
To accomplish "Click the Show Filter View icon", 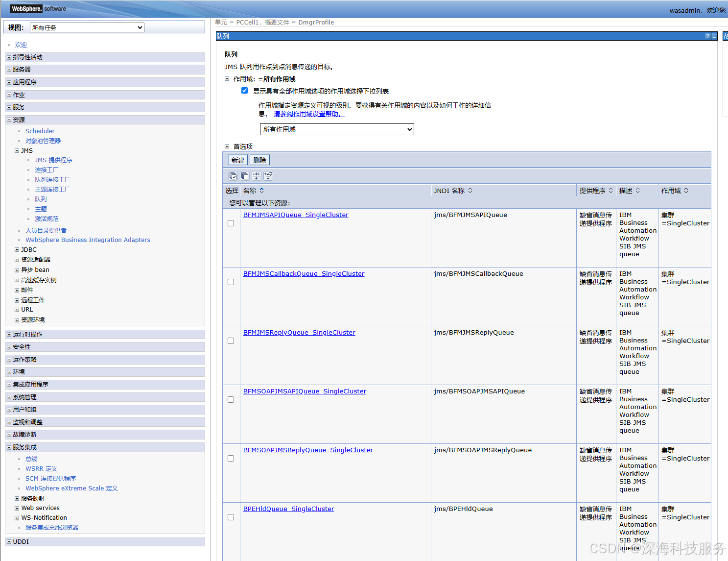I will (x=257, y=176).
